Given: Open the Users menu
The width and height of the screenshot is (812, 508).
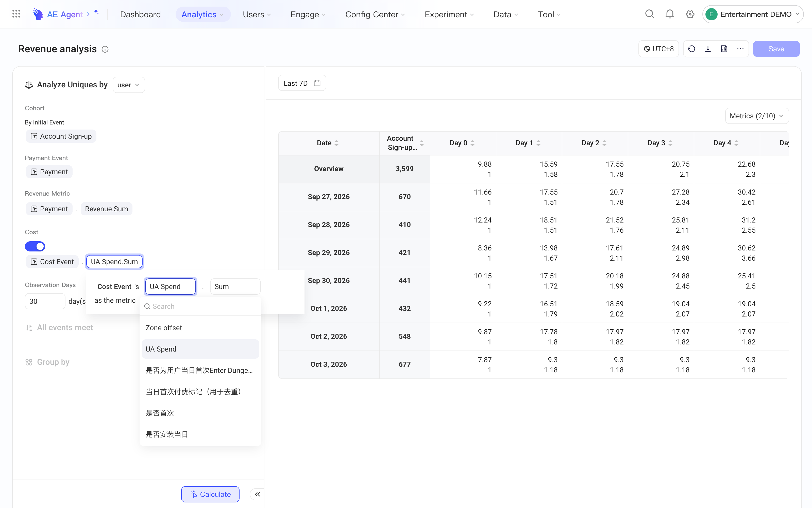Looking at the screenshot, I should [257, 14].
